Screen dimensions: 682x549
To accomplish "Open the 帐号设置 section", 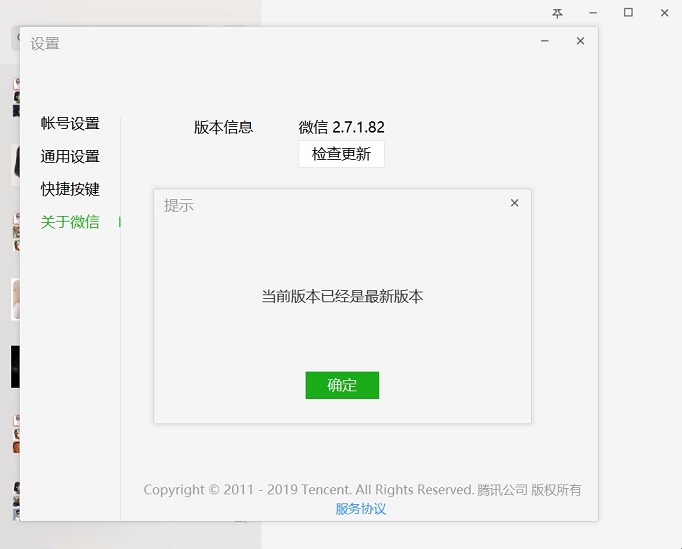I will click(70, 124).
